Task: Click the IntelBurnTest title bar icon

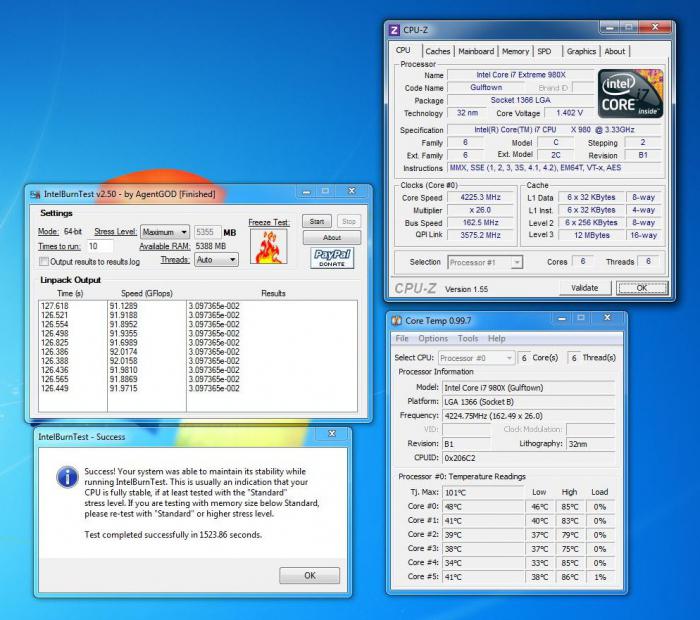Action: [36, 194]
